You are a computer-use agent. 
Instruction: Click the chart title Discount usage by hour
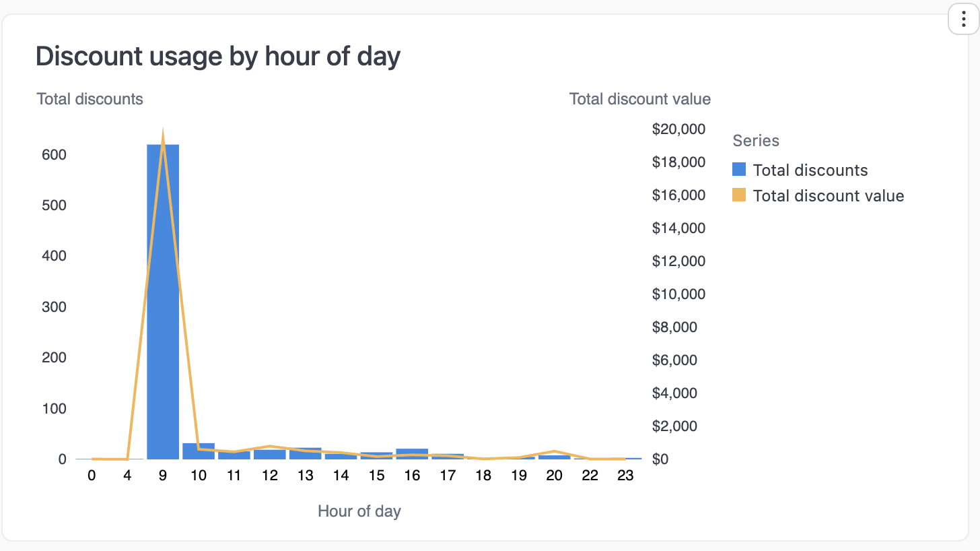[218, 57]
